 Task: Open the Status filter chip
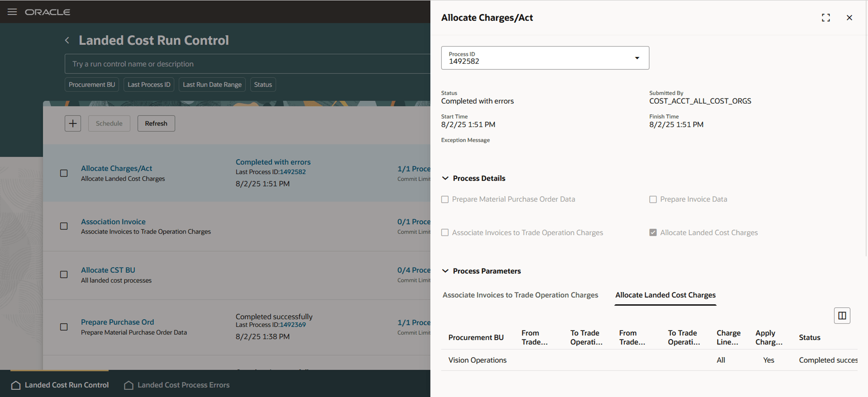coord(263,85)
